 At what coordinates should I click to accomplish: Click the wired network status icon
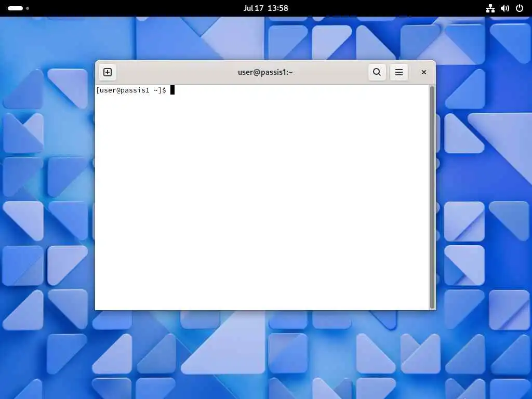coord(490,8)
